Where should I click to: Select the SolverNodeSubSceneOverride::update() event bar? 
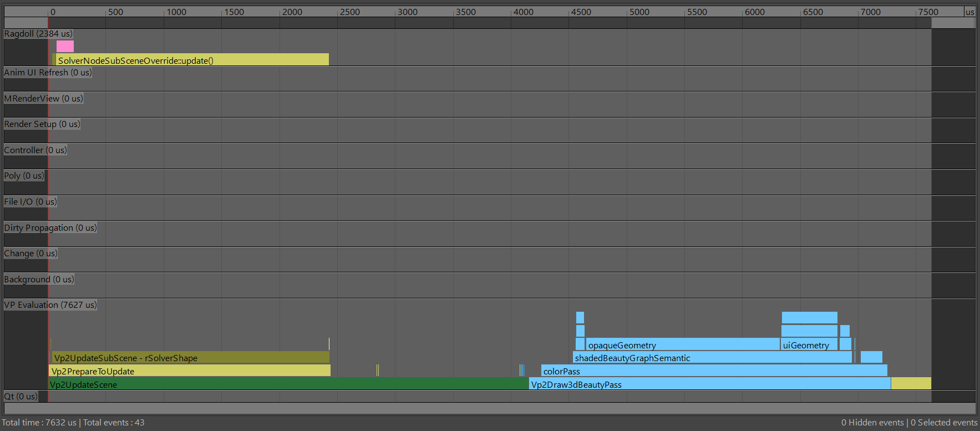click(x=191, y=60)
